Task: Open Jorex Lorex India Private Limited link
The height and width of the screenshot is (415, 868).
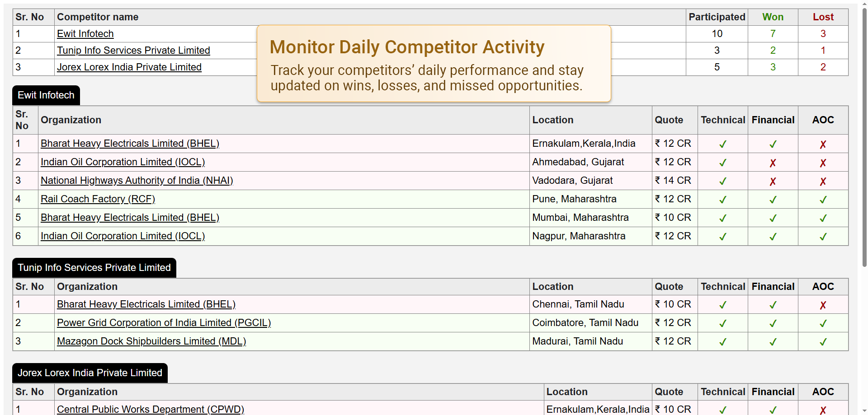Action: (x=129, y=67)
